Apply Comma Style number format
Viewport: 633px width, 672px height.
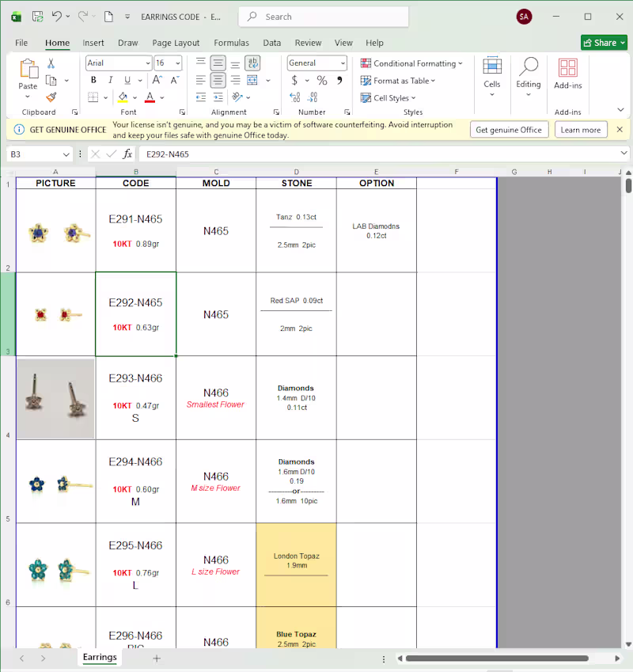339,80
